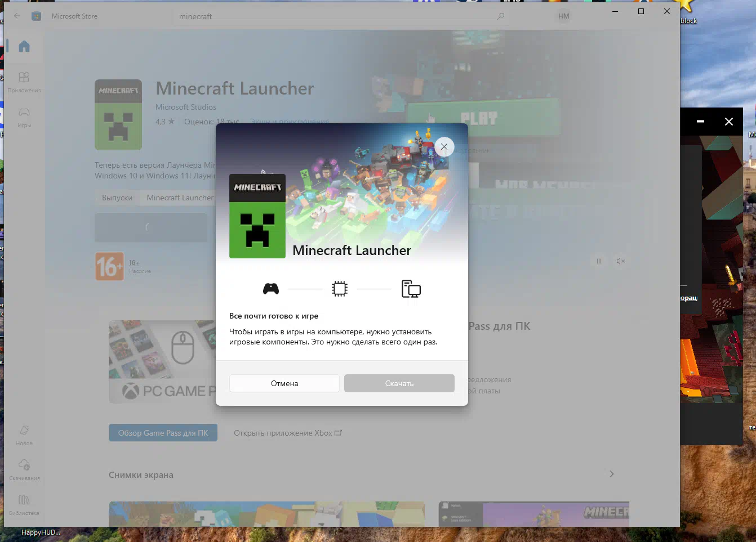Screen dimensions: 756x542
Task: Click the Microsoft Studios publisher link
Action: (x=186, y=107)
